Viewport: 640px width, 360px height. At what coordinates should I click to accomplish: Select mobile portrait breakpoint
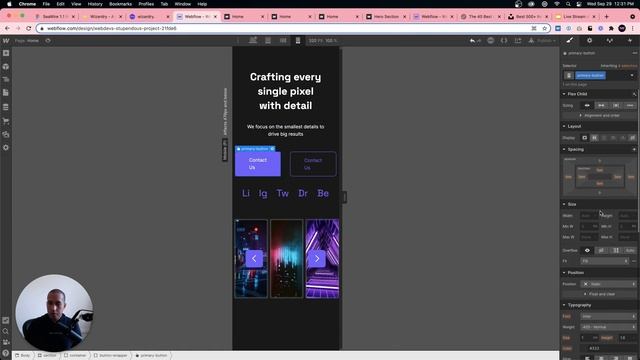(x=298, y=40)
